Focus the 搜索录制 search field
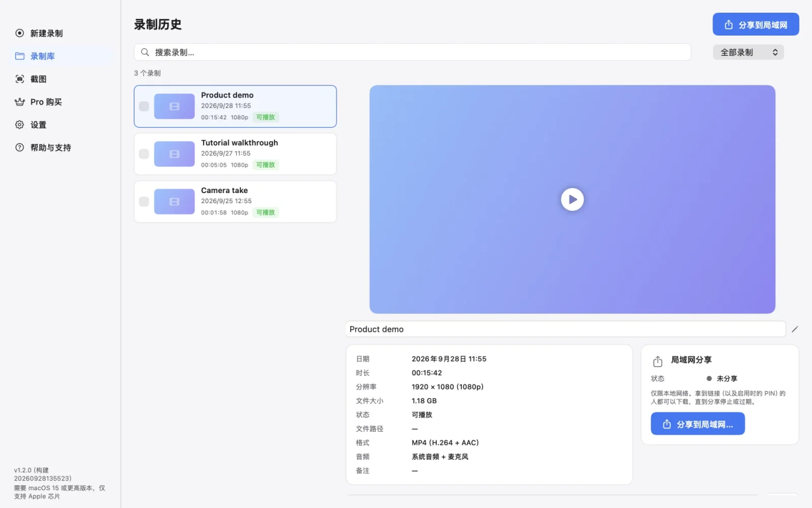 click(413, 52)
